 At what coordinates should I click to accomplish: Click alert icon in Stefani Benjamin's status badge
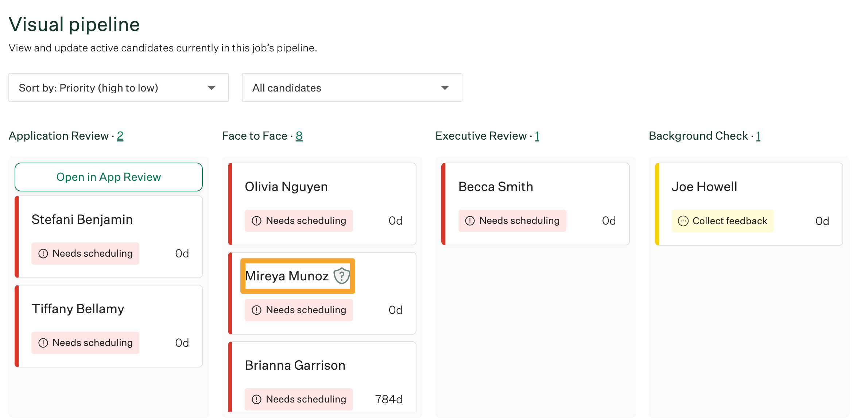coord(43,254)
